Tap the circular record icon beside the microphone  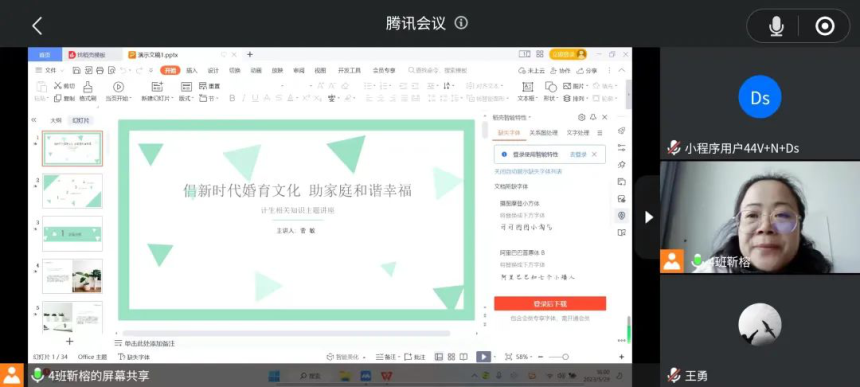tap(824, 26)
